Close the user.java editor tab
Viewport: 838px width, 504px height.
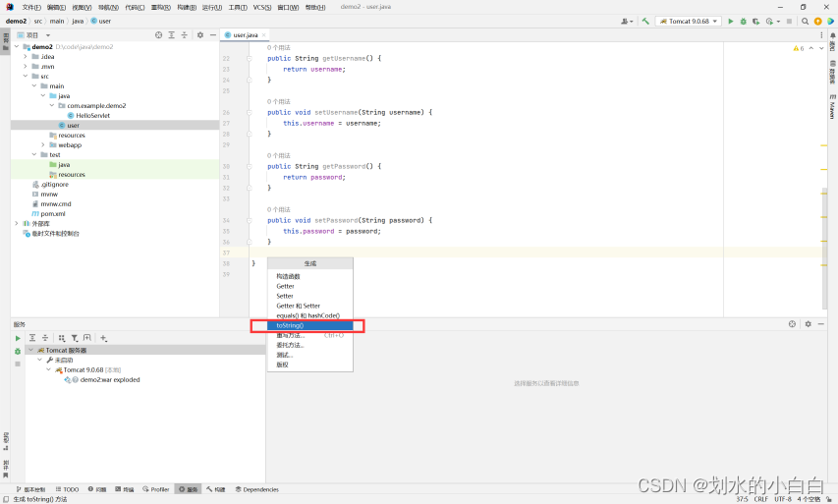pyautogui.click(x=263, y=35)
